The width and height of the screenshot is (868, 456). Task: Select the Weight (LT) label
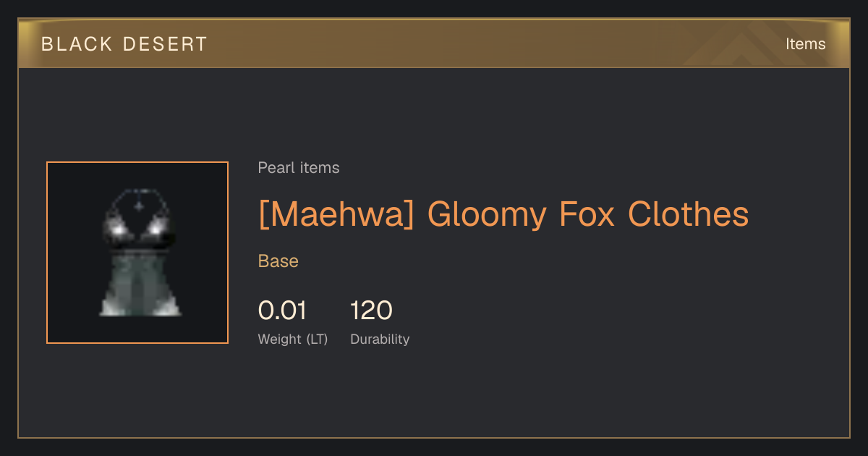coord(293,339)
